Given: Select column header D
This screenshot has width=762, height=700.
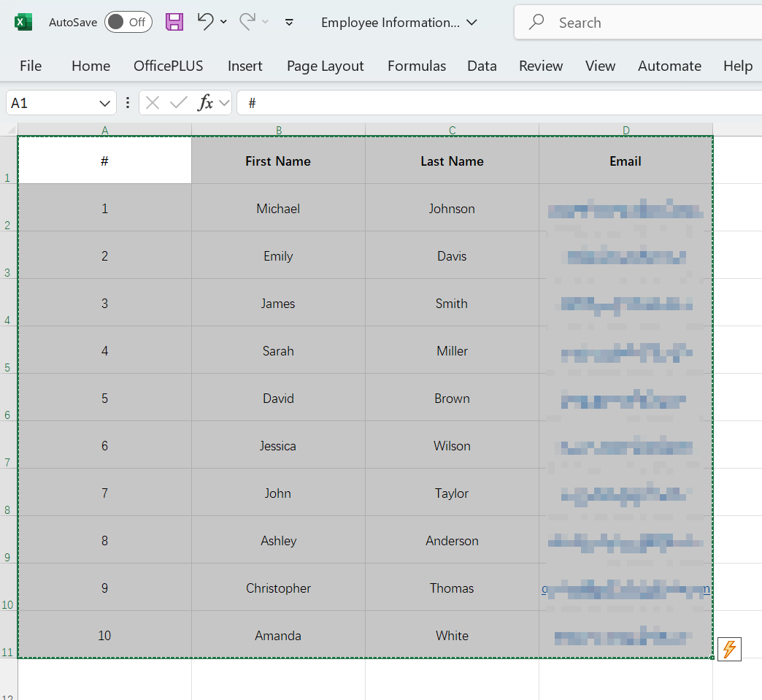Looking at the screenshot, I should pos(626,130).
